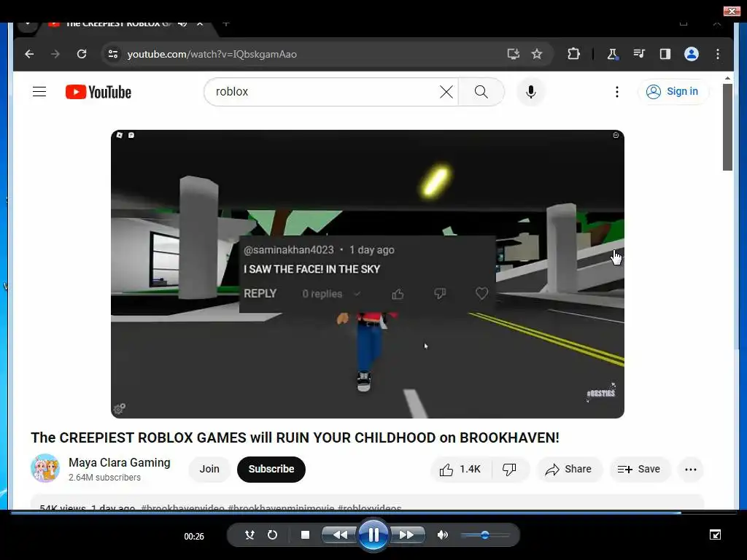Click the 00:26 elapsed time display
747x560 pixels.
tap(194, 537)
